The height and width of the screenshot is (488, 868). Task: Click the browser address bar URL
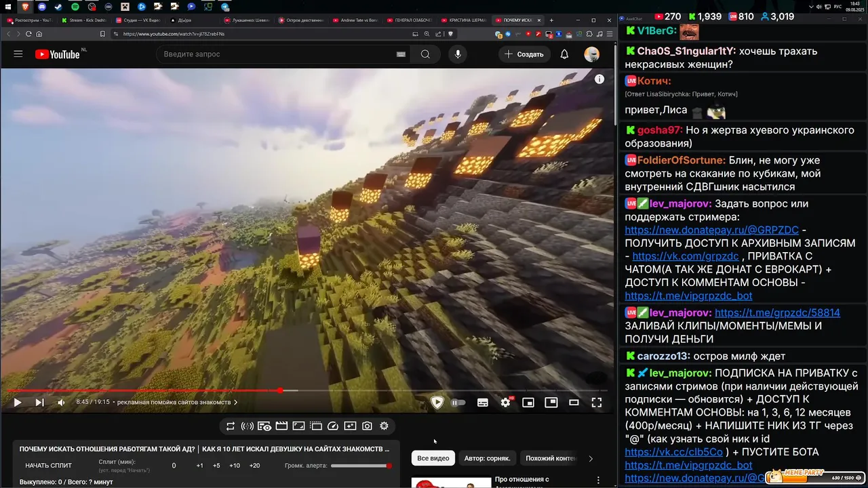click(x=174, y=34)
